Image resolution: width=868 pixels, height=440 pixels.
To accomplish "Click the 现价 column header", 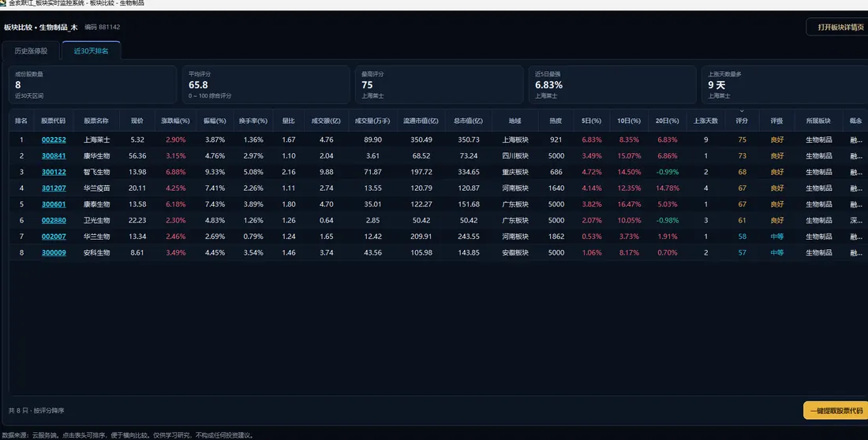I will pos(137,121).
